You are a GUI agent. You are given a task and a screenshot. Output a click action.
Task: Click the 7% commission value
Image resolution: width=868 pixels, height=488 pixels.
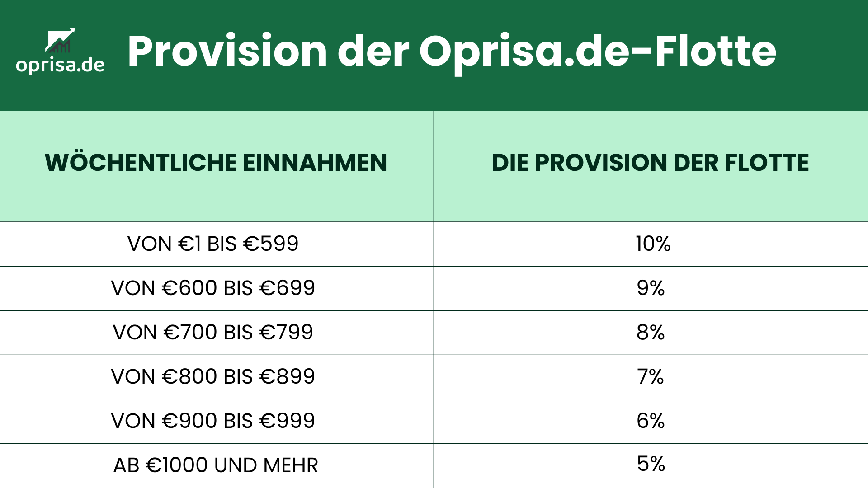click(651, 377)
